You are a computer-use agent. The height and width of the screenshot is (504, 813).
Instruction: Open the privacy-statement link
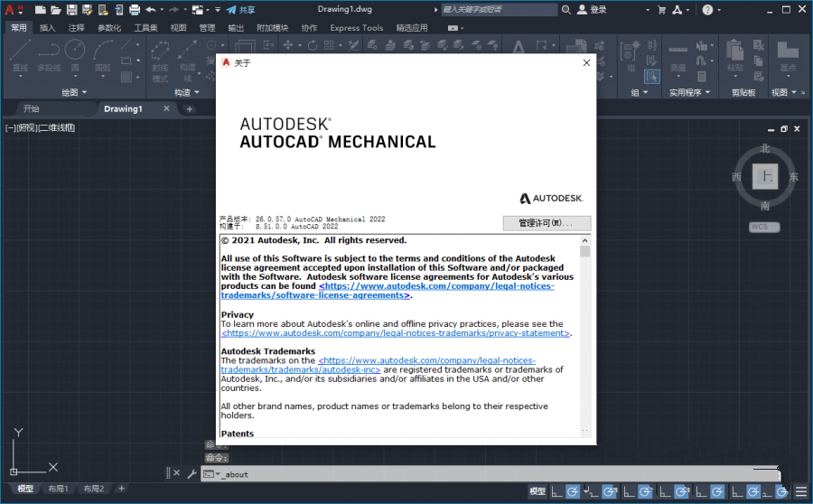pyautogui.click(x=396, y=333)
